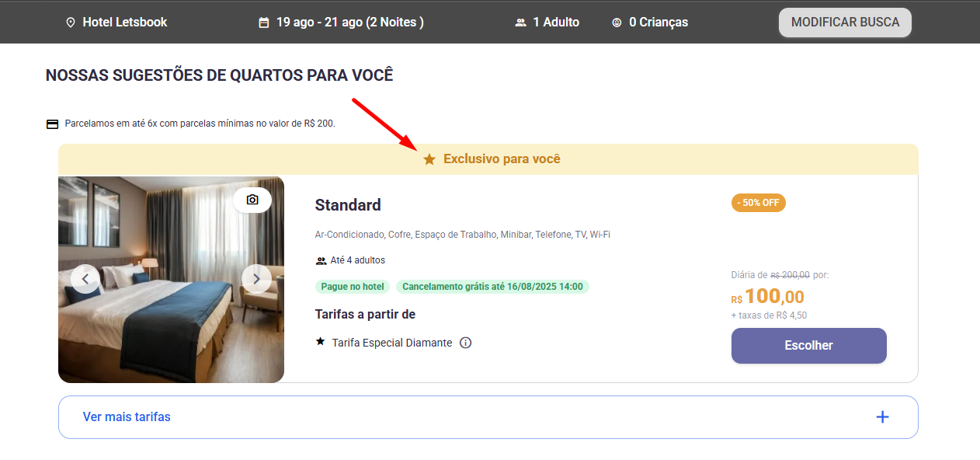Click the Pague no hotel tag
980x460 pixels.
click(x=353, y=287)
